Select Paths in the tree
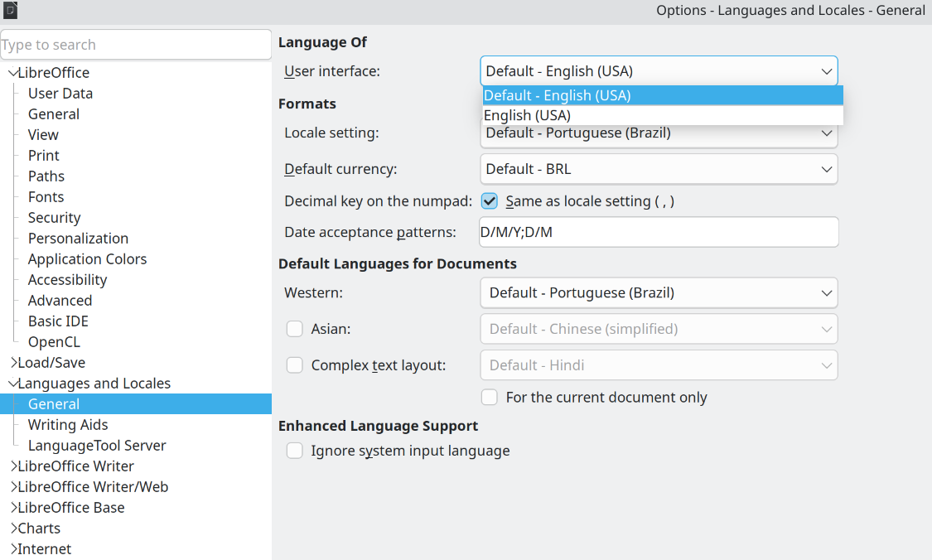 coord(46,176)
